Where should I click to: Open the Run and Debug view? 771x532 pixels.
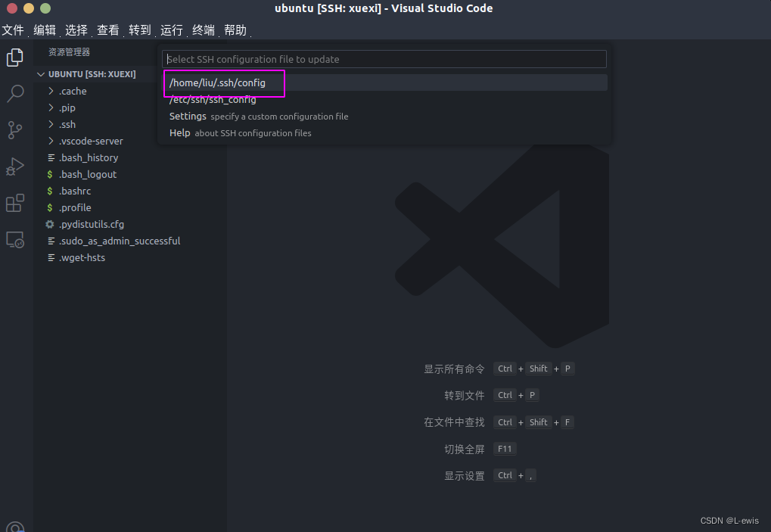pos(14,166)
